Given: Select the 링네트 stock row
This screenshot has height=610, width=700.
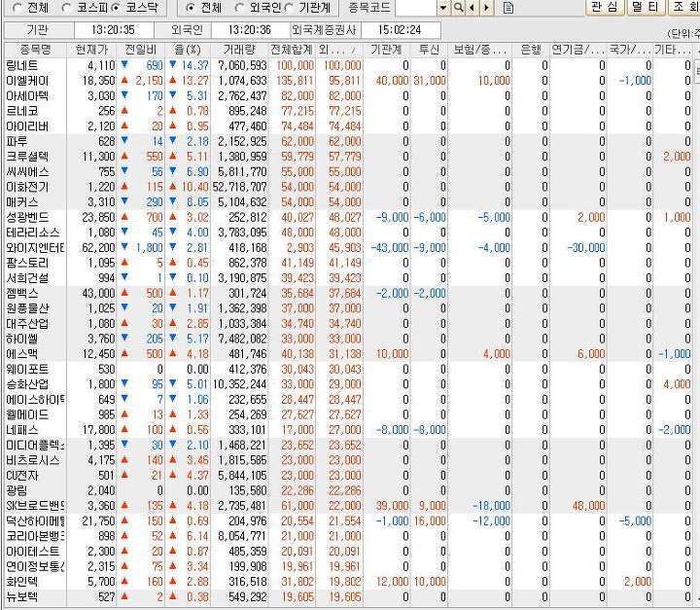Looking at the screenshot, I should [x=350, y=65].
